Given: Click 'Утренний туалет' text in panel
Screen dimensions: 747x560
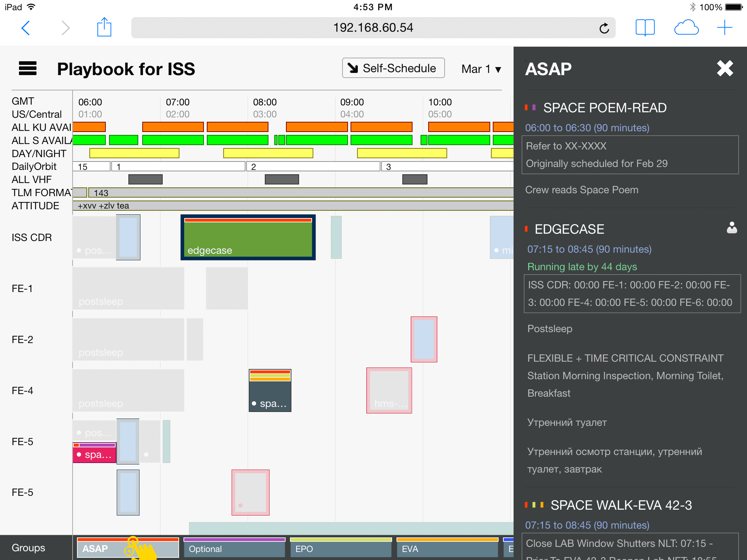Looking at the screenshot, I should coord(567,423).
